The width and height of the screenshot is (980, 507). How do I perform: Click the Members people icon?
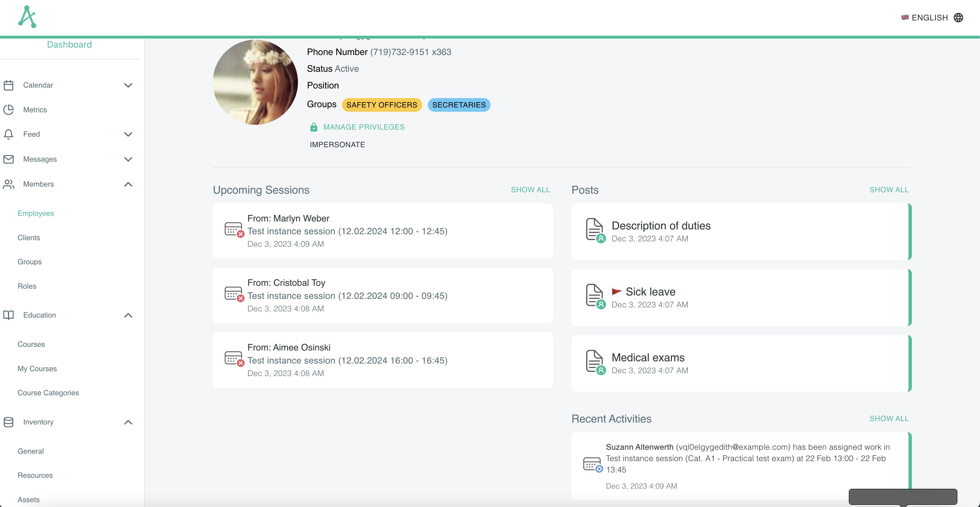[9, 184]
